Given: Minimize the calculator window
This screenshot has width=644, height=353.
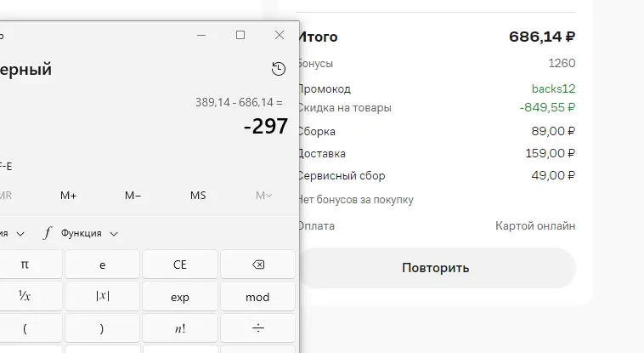Looking at the screenshot, I should click(201, 36).
